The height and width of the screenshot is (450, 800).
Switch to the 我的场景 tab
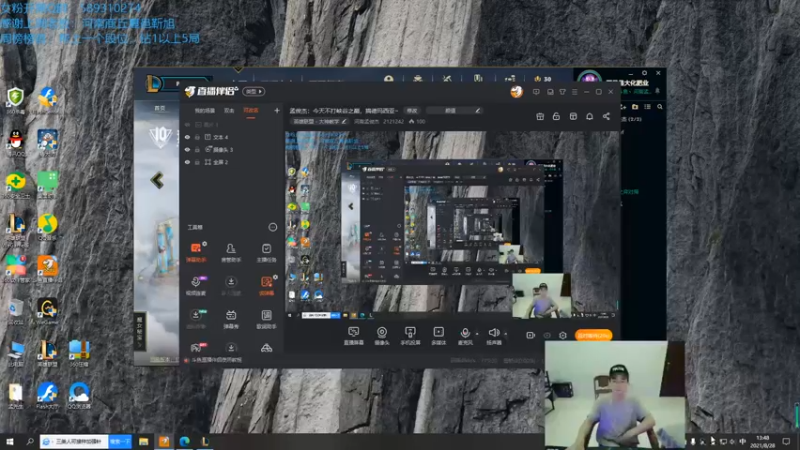(x=205, y=110)
